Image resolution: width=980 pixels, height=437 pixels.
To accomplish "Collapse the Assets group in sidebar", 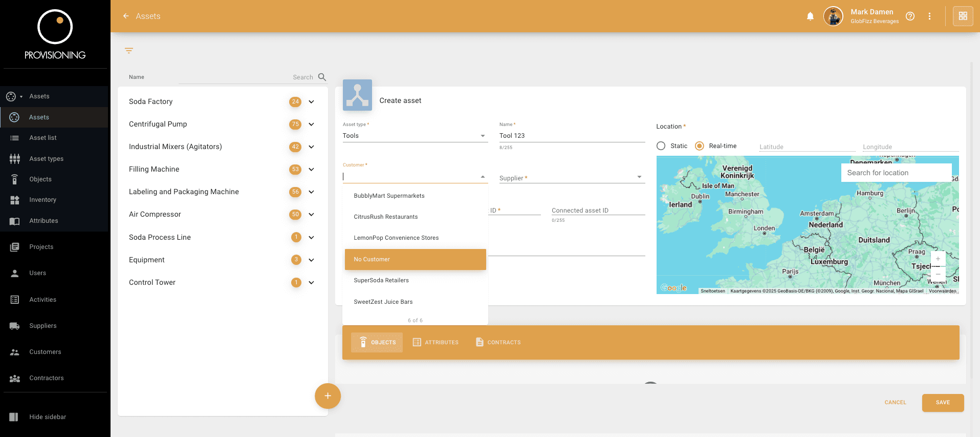I will point(54,96).
